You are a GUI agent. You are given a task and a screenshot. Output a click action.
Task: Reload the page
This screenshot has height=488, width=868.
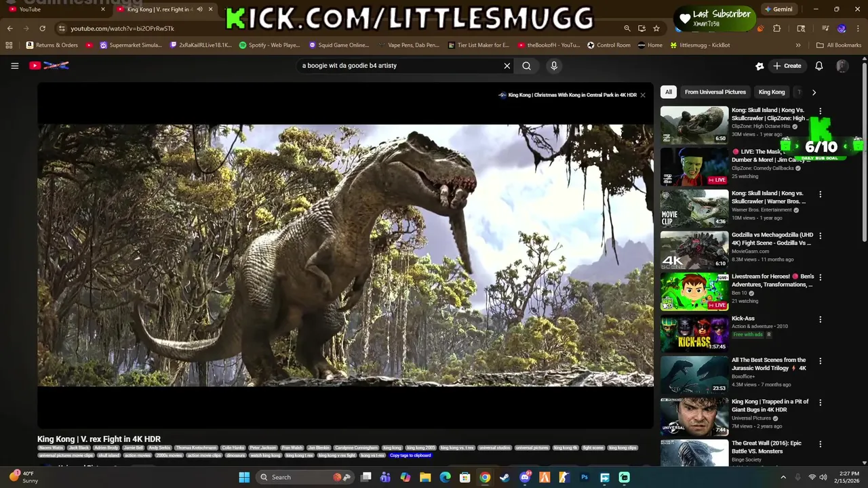tap(42, 28)
